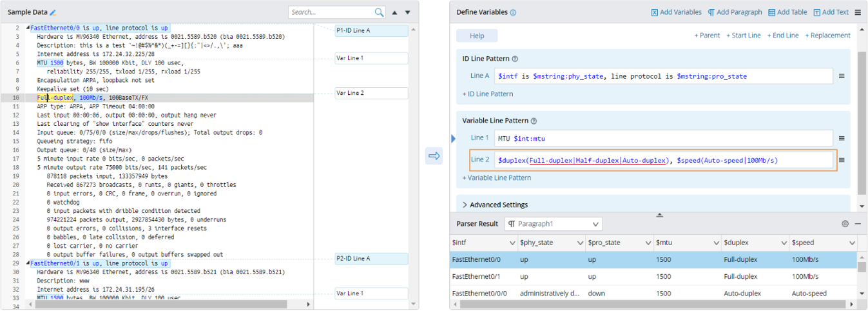Click the help icon next to ID Line Pattern
868x311 pixels.
pyautogui.click(x=515, y=59)
